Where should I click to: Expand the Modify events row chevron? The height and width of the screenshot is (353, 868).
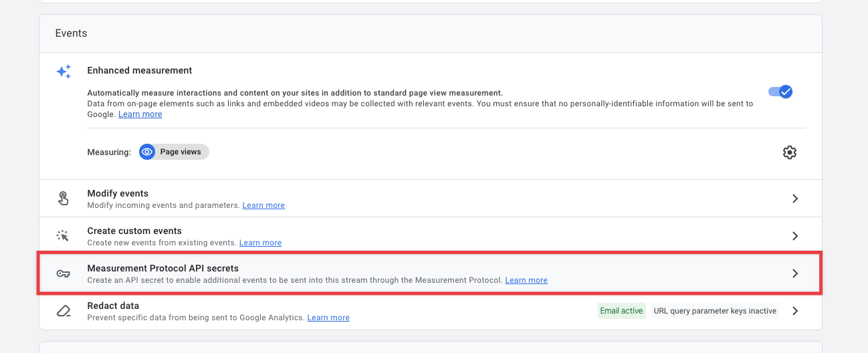[x=795, y=199]
